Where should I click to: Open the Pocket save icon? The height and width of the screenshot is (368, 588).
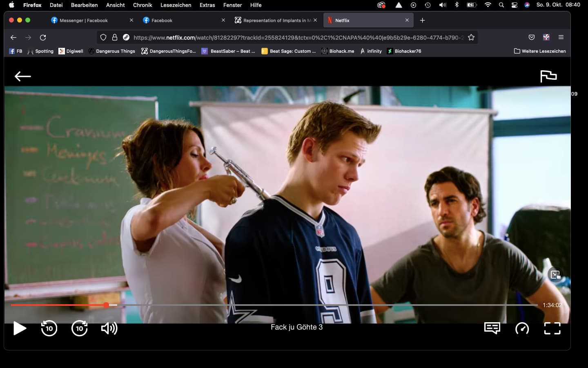(532, 37)
